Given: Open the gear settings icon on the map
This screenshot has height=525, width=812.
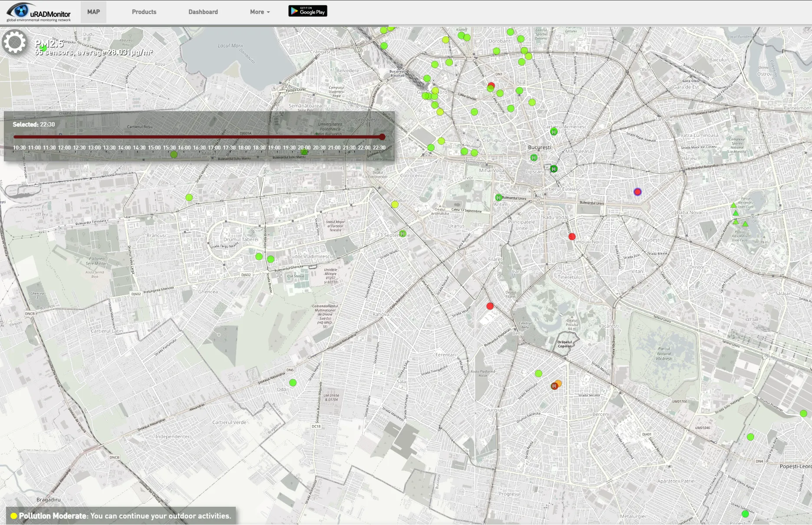Looking at the screenshot, I should click(15, 42).
